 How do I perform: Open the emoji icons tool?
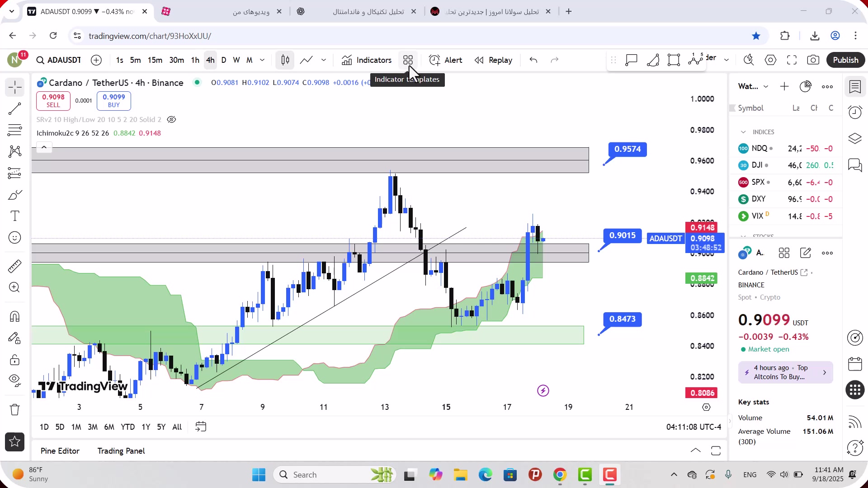[x=15, y=238]
